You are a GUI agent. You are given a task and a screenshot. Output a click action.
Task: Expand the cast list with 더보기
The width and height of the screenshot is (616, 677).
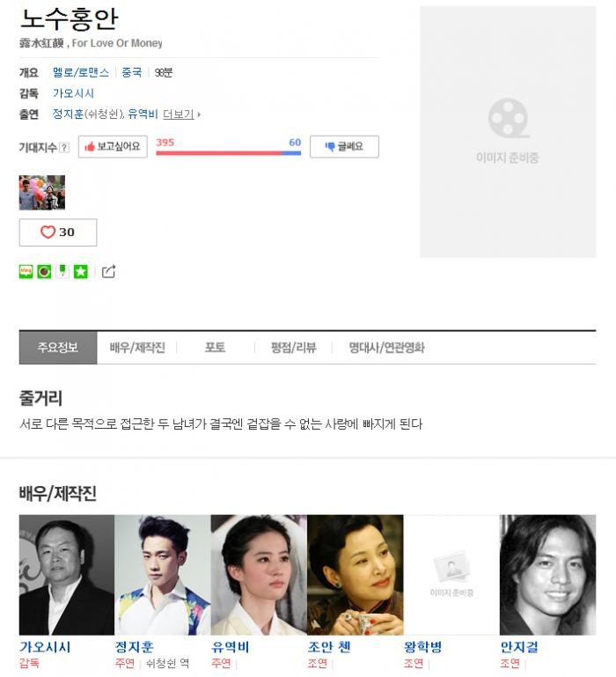pyautogui.click(x=181, y=114)
